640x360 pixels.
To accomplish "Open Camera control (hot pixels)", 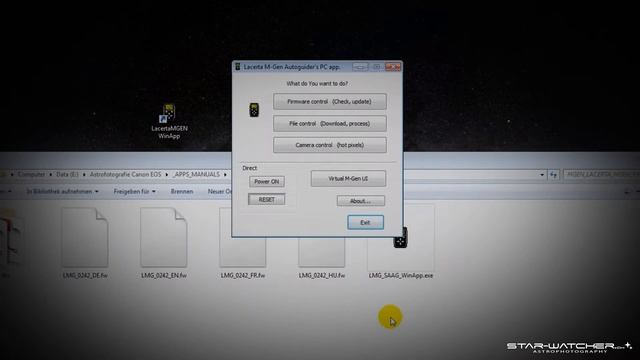I will (329, 145).
